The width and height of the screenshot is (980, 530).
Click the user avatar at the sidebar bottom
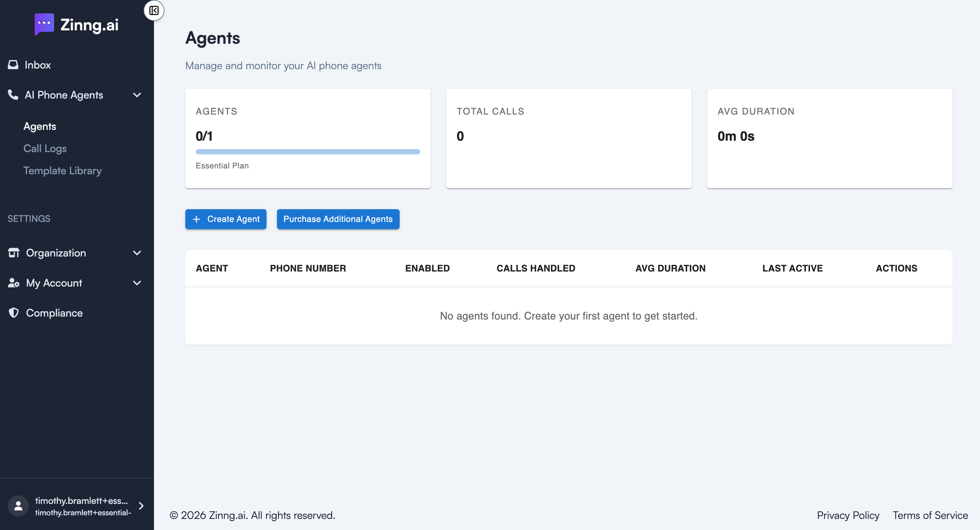19,506
